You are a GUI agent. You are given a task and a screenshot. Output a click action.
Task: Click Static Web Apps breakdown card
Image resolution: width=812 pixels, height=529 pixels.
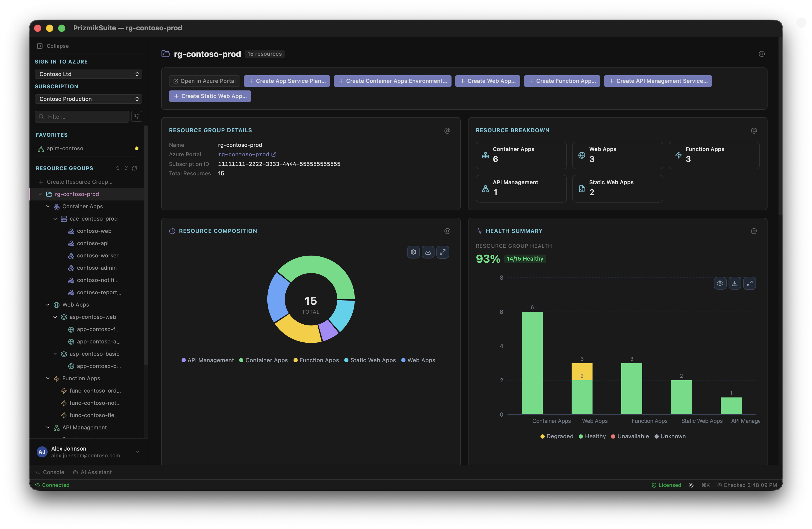[x=618, y=189]
